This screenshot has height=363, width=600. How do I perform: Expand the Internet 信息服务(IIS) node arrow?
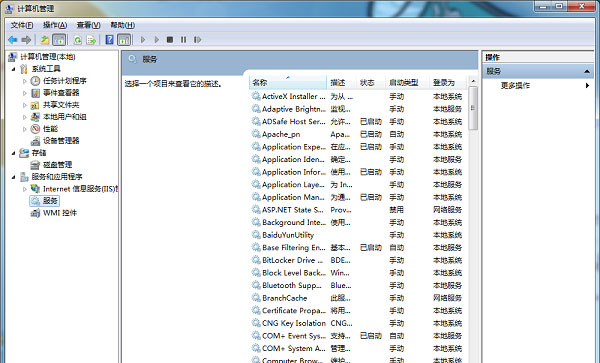(x=25, y=189)
